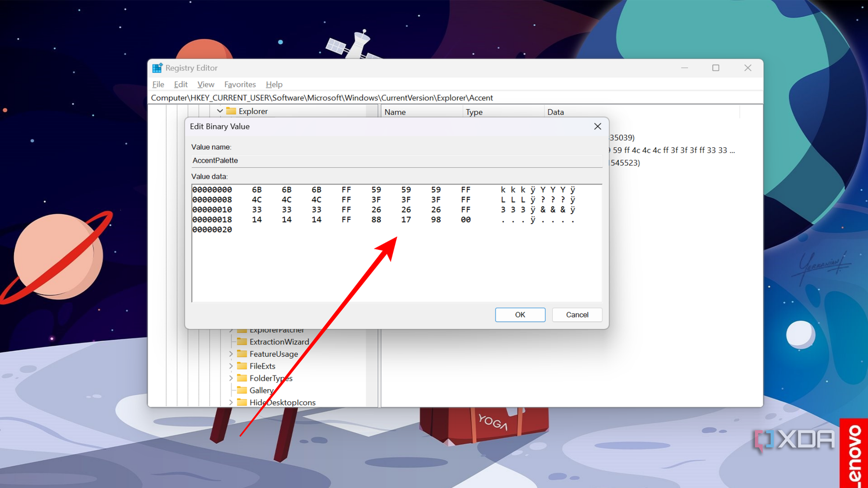Screen dimensions: 868x488
Task: Select the HideDesktopIcons folder icon
Action: pyautogui.click(x=242, y=402)
